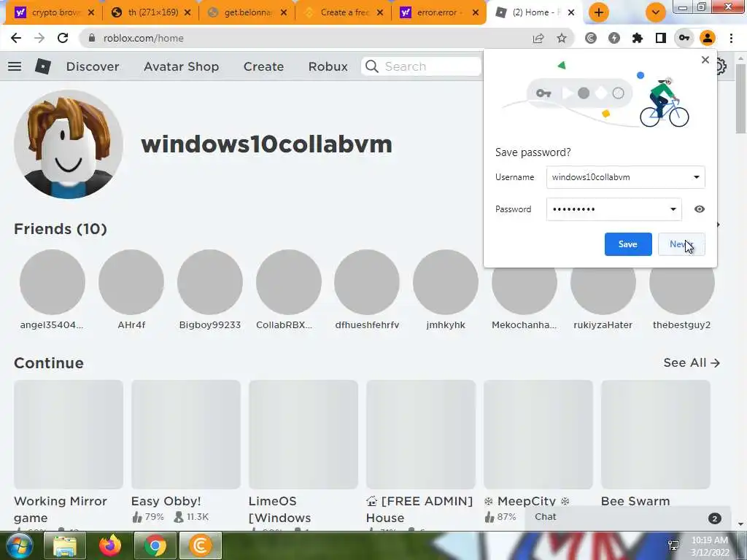Click the Never button in password popup

(x=681, y=244)
